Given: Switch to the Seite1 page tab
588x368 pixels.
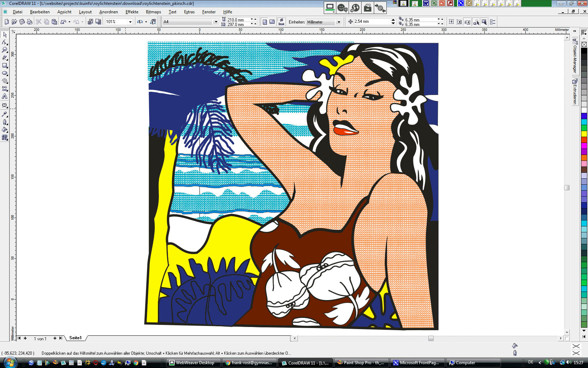Looking at the screenshot, I should coord(75,338).
